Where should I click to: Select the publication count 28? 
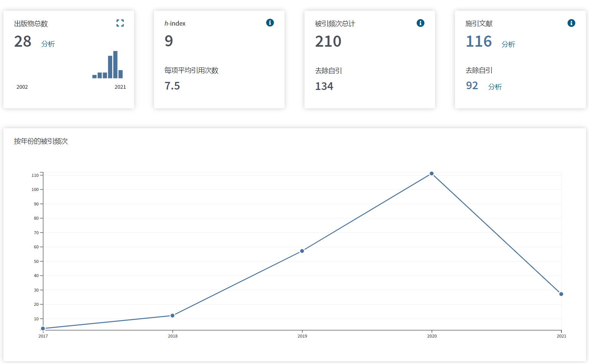click(x=23, y=41)
